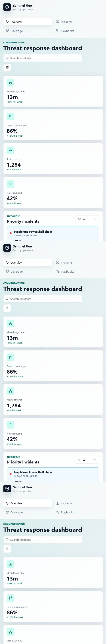Click Sentinel Flow shield logo in middle page copy
Viewport: 106px width, 644px height.
[7, 248]
